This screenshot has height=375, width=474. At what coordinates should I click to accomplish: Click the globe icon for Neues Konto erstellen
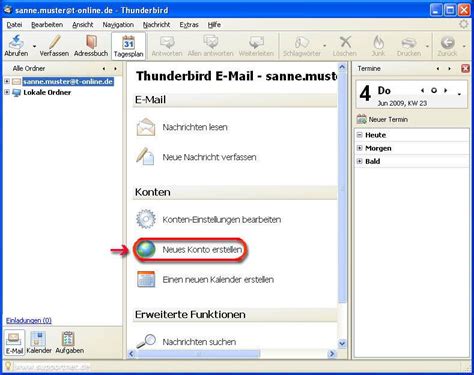[x=146, y=250]
